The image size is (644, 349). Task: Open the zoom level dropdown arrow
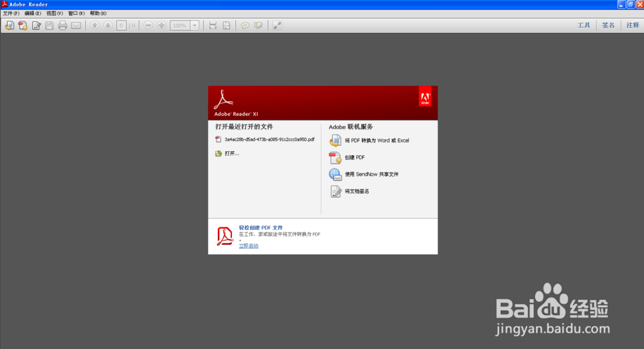pos(195,25)
